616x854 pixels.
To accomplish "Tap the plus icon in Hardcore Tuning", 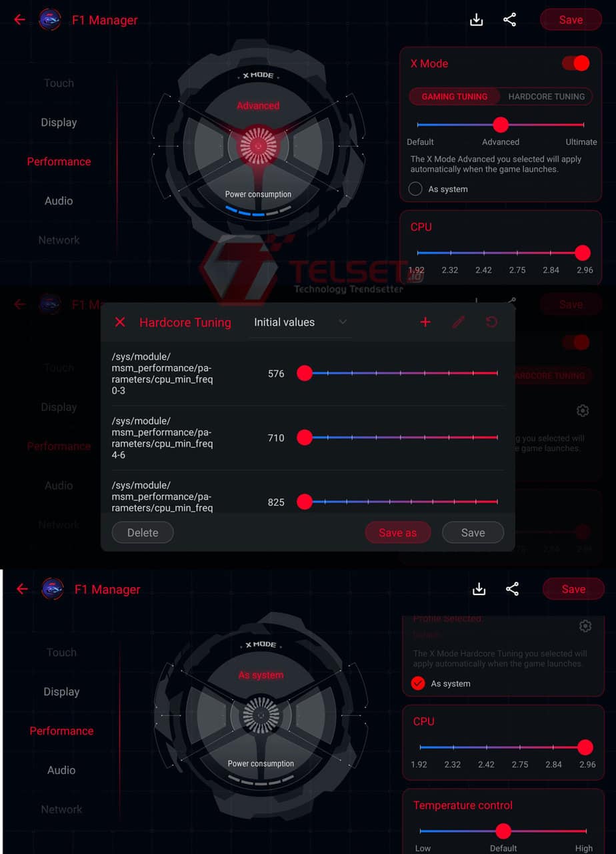I will point(425,322).
